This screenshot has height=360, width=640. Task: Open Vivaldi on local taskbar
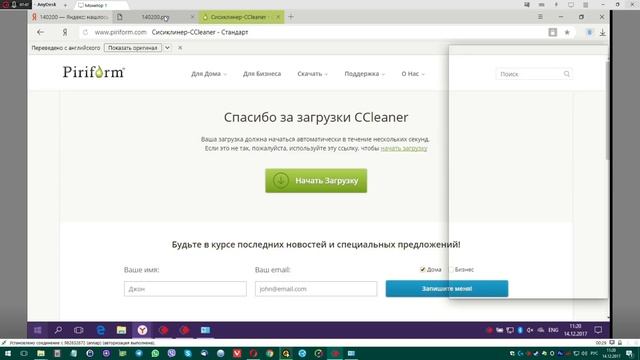[x=237, y=353]
